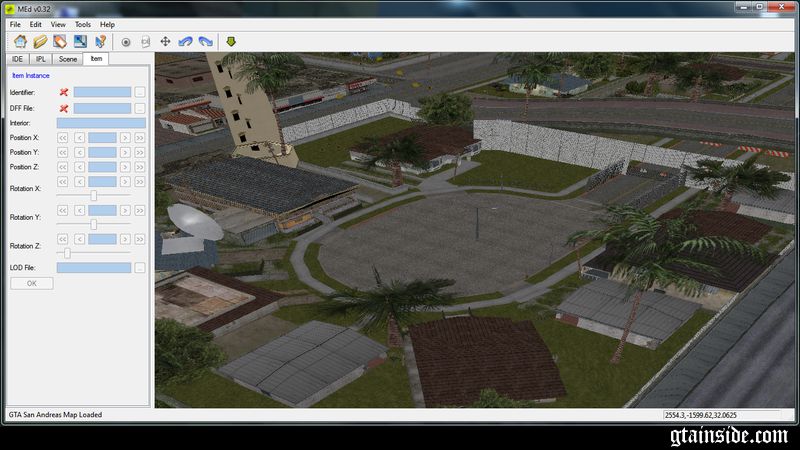Click the Item Instance heading text

(x=31, y=76)
